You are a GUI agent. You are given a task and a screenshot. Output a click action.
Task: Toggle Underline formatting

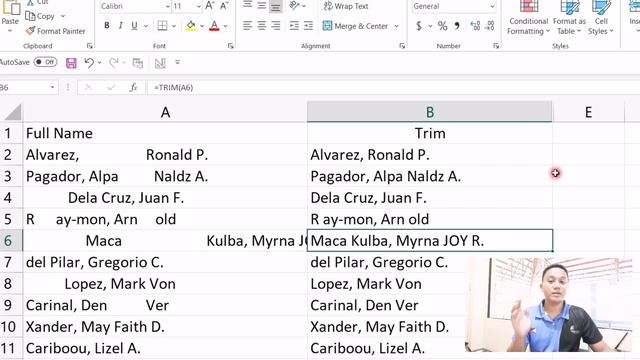[x=134, y=26]
